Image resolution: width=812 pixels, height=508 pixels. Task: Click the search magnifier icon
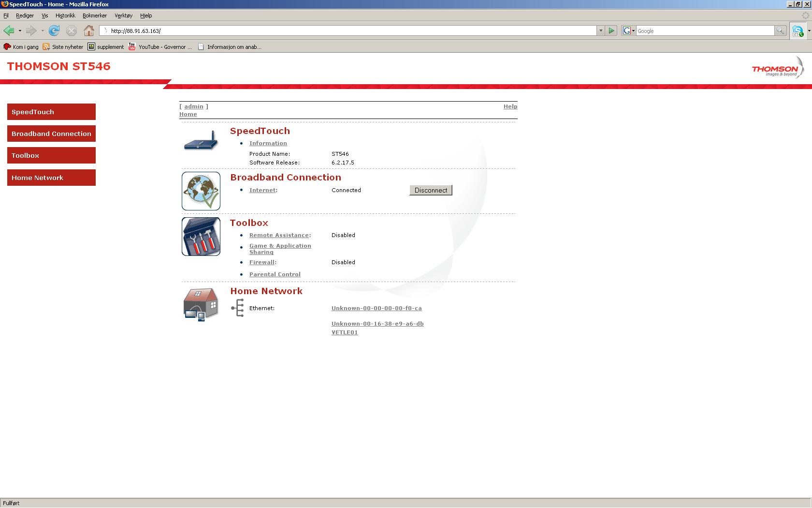[780, 30]
